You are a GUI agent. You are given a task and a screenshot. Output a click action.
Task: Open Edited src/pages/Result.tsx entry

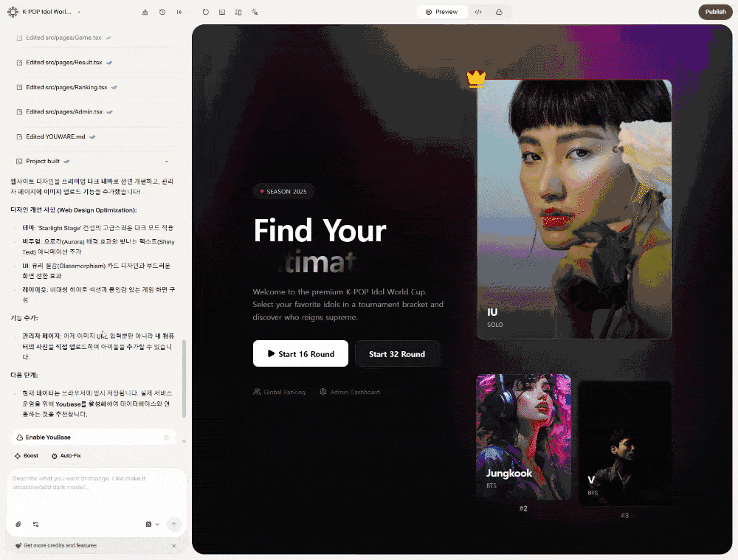pos(64,62)
